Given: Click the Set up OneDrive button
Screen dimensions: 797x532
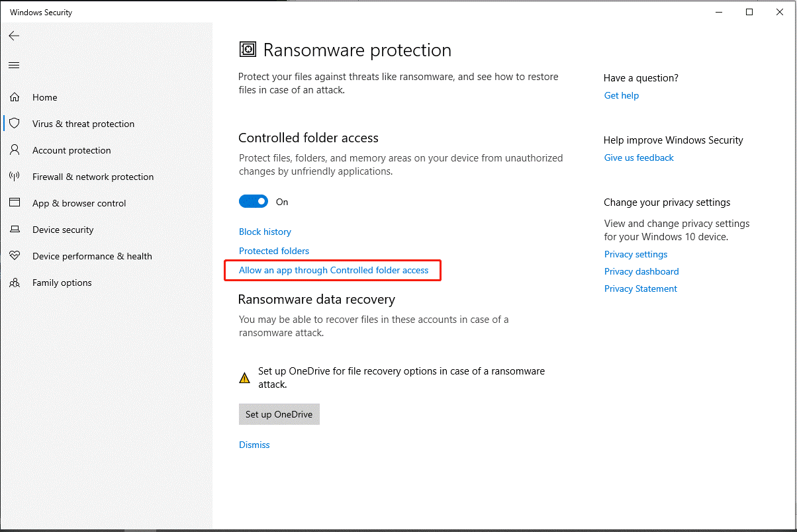Looking at the screenshot, I should click(279, 414).
